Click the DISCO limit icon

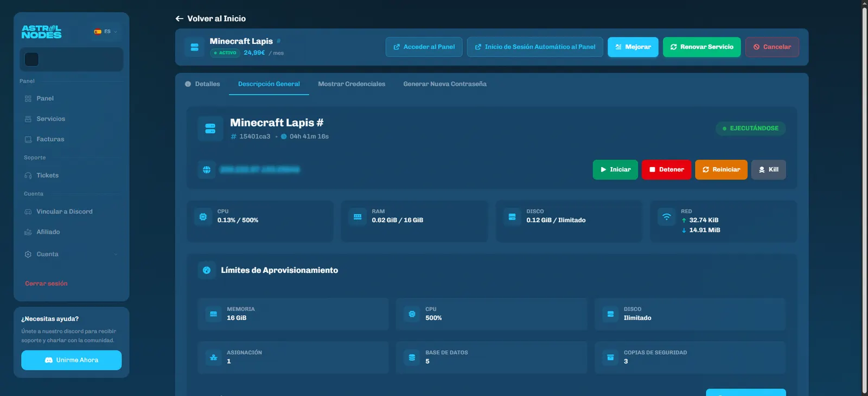610,314
